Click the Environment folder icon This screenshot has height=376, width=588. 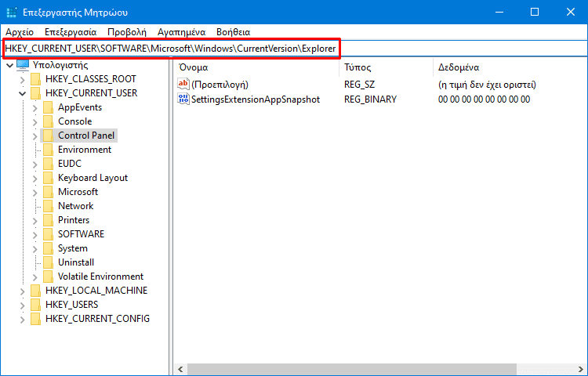[48, 150]
